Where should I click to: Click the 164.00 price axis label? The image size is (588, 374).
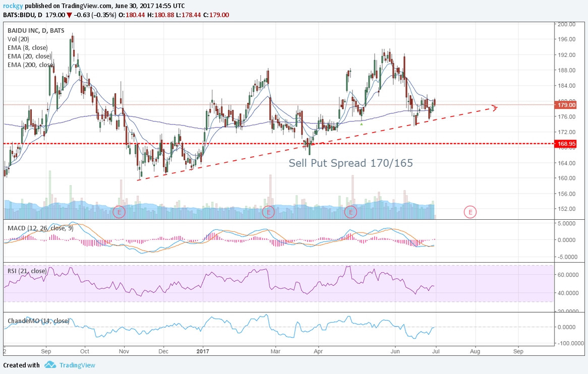(567, 163)
